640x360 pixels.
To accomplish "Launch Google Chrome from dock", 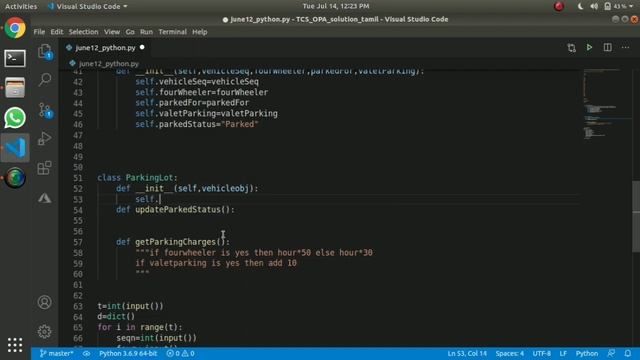I will coord(15,28).
